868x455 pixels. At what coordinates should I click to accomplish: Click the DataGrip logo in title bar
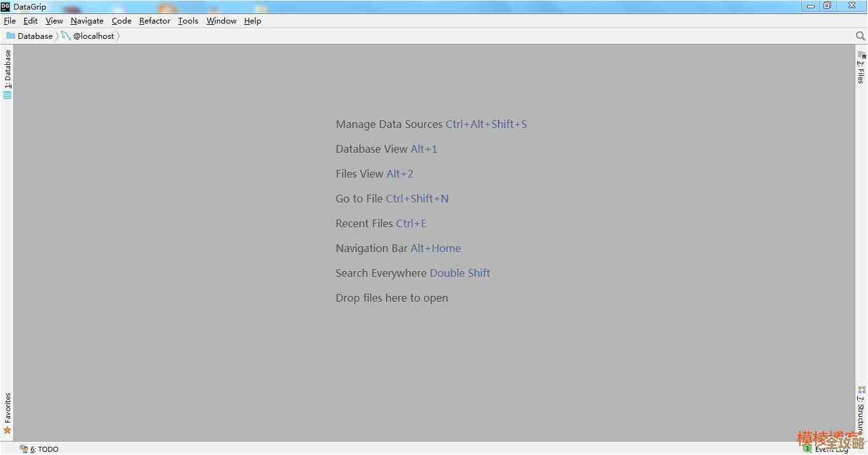point(6,6)
